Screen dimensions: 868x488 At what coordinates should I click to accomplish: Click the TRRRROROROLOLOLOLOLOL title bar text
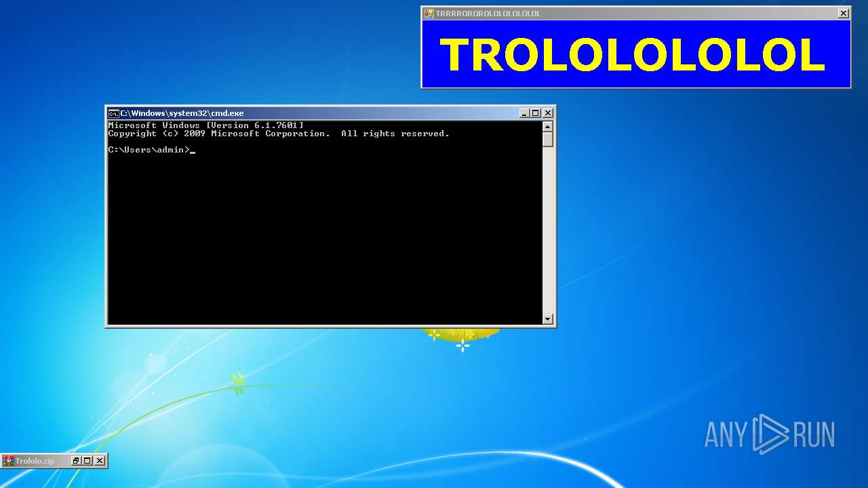(488, 14)
